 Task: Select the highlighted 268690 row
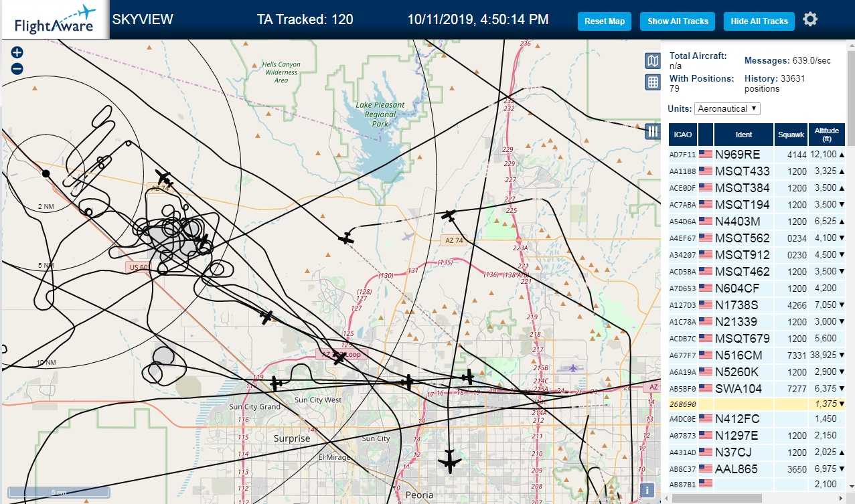point(757,404)
